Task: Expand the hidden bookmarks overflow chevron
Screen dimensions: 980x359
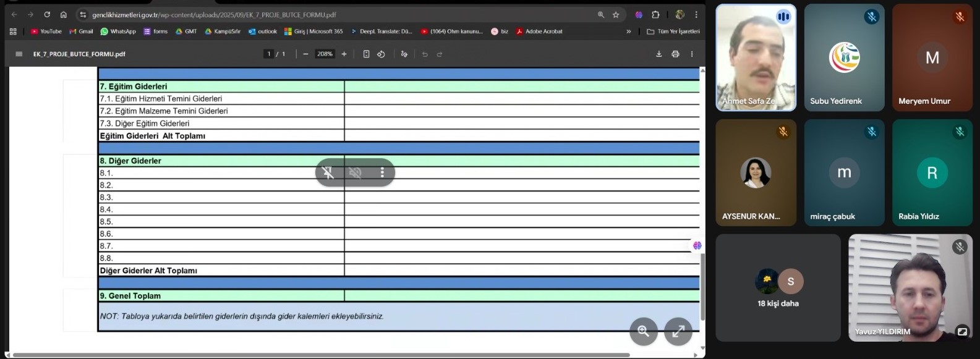Action: point(628,32)
